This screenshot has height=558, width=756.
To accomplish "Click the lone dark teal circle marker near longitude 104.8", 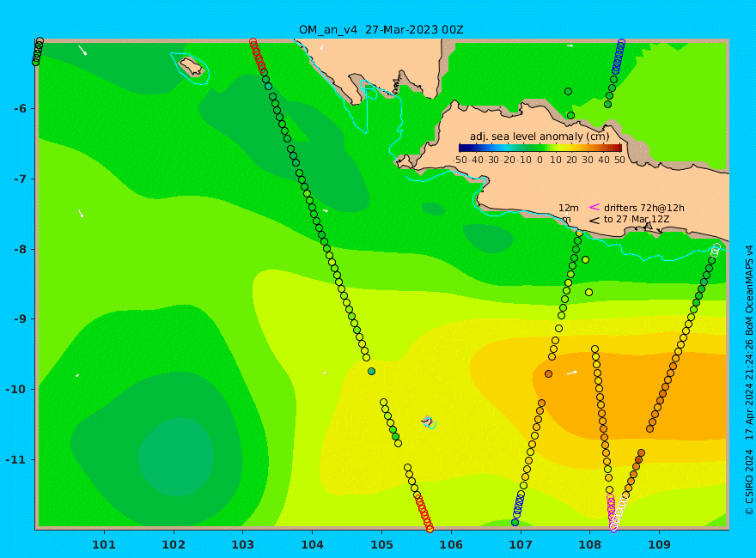I will point(371,372).
